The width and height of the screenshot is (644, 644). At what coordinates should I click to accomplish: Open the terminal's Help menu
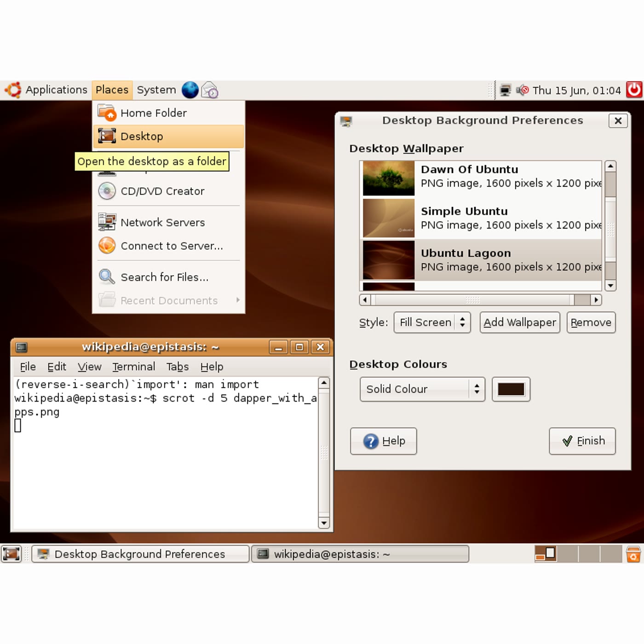pyautogui.click(x=212, y=367)
